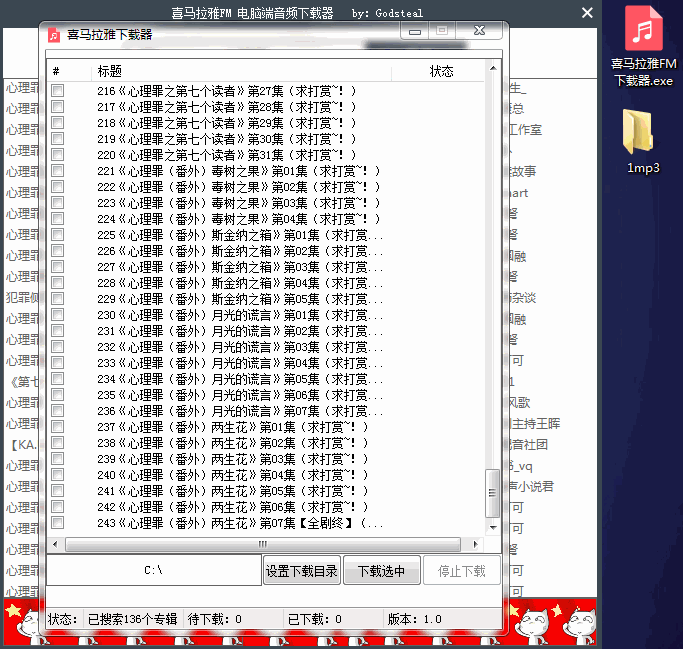Enable the checkbox for 230 月光的谎言 第01集
Image resolution: width=683 pixels, height=649 pixels.
[58, 315]
